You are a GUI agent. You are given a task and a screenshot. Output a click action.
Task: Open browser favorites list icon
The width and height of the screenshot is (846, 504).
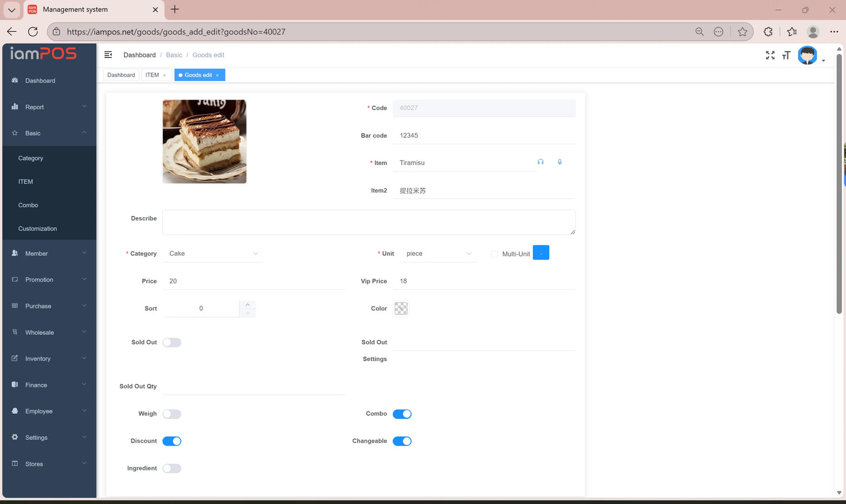(792, 32)
